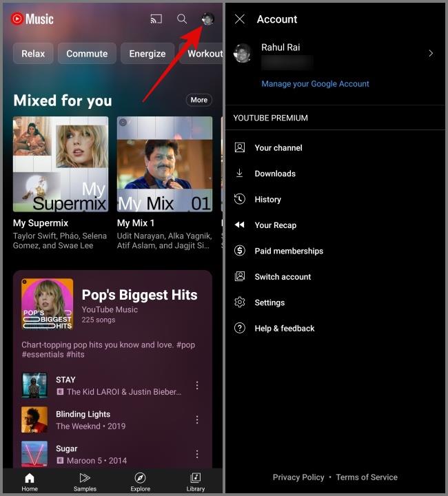Tap Rahul Rai's profile picture in Account
The height and width of the screenshot is (496, 448).
coord(243,53)
